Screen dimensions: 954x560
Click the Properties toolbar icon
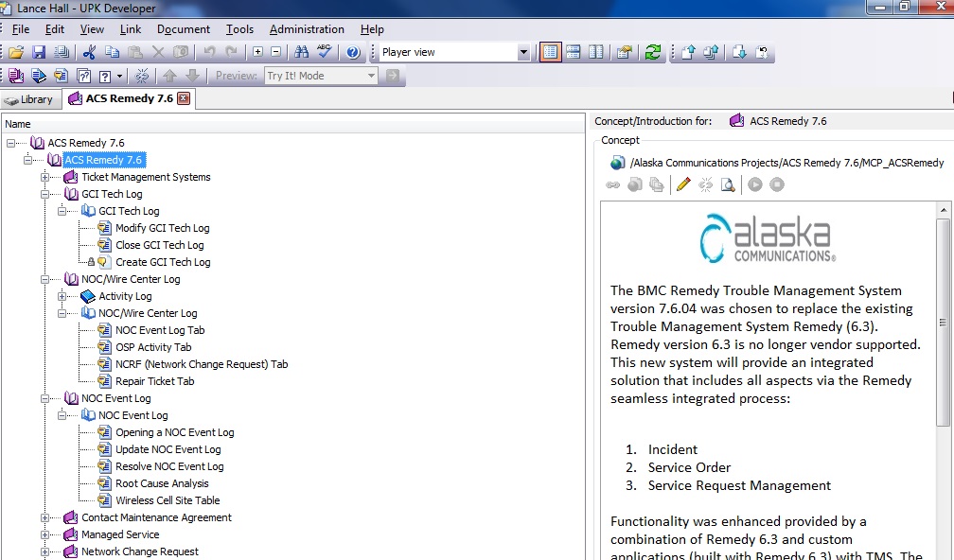(x=625, y=52)
